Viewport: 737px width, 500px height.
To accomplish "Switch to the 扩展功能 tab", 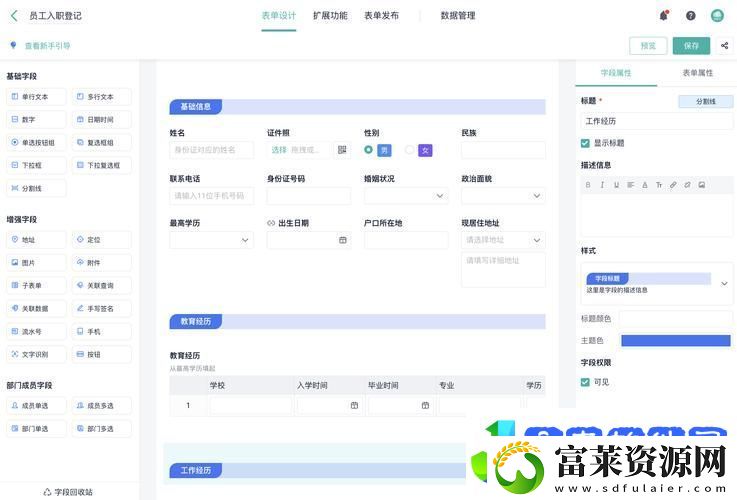I will point(330,16).
